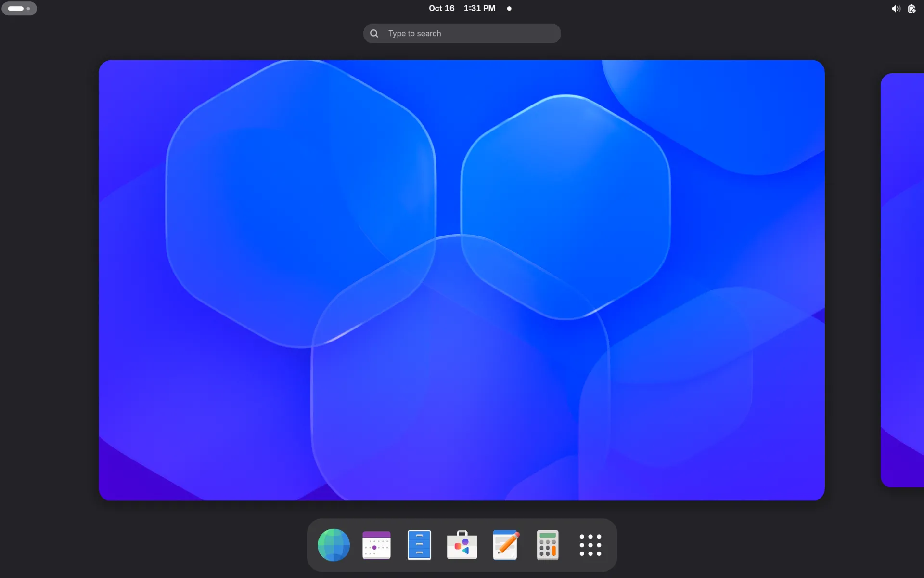The width and height of the screenshot is (924, 578).
Task: Click the search magnifier icon
Action: 374,33
